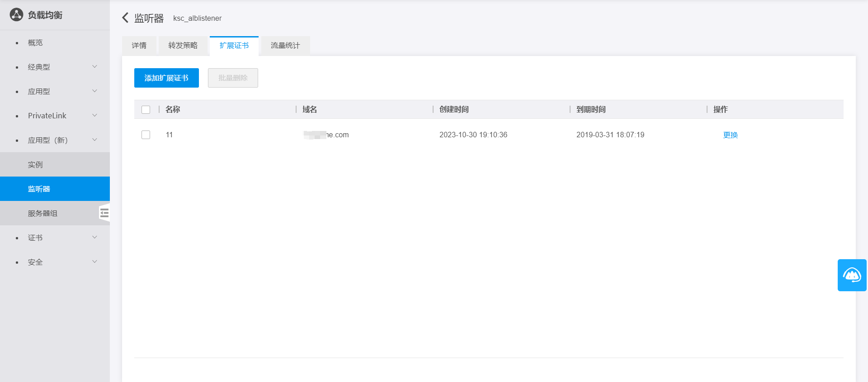Click the 更换 link for certificate 11

(x=730, y=135)
